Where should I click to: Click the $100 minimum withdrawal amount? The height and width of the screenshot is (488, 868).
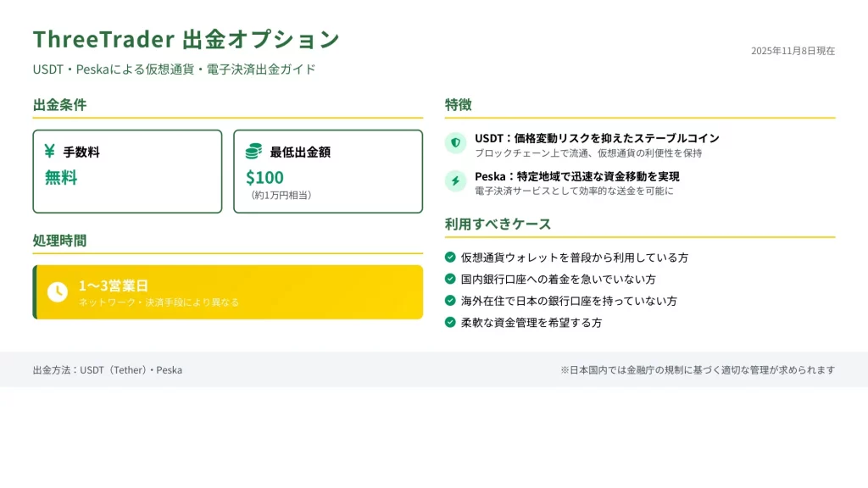pyautogui.click(x=264, y=178)
